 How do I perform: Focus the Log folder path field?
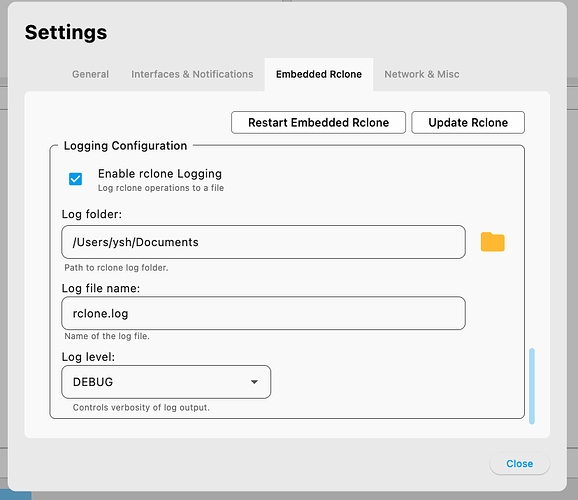[x=264, y=242]
